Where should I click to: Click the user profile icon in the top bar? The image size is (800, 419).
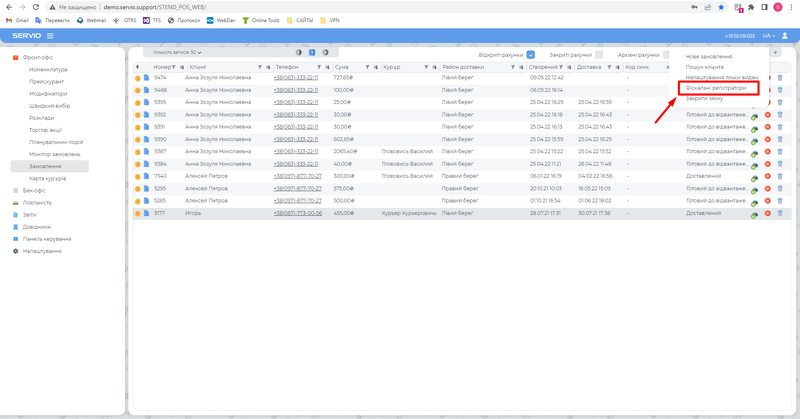click(x=785, y=36)
